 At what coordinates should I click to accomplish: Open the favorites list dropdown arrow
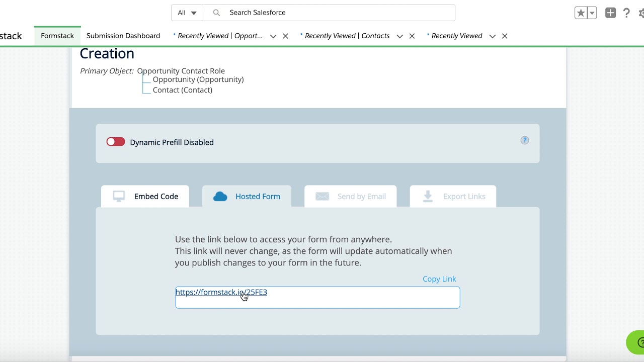pos(592,13)
